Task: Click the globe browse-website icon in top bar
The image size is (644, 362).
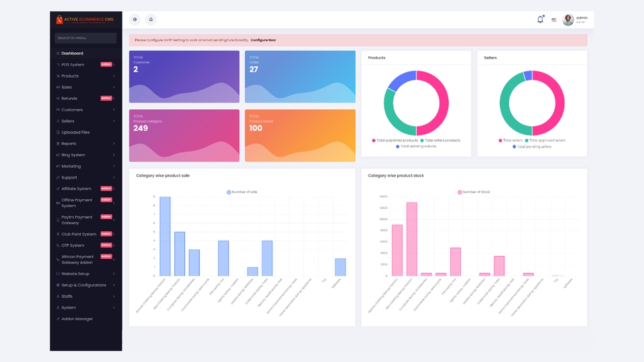Action: tap(135, 19)
